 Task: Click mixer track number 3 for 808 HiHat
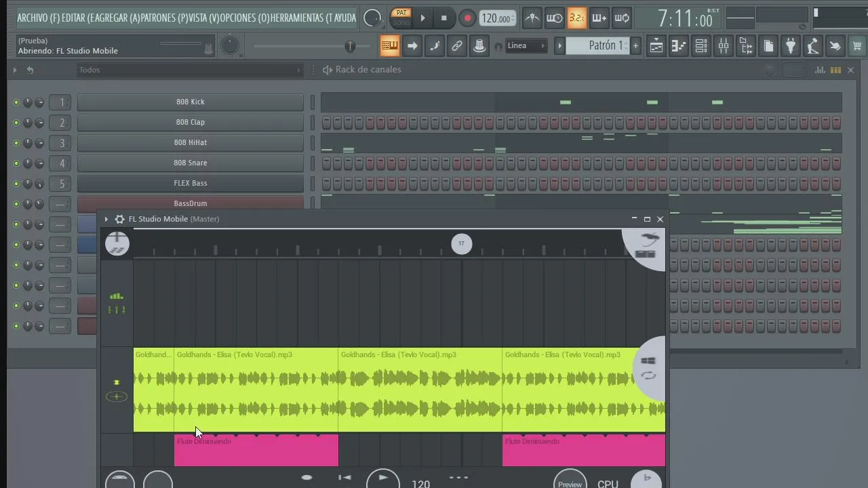point(61,143)
